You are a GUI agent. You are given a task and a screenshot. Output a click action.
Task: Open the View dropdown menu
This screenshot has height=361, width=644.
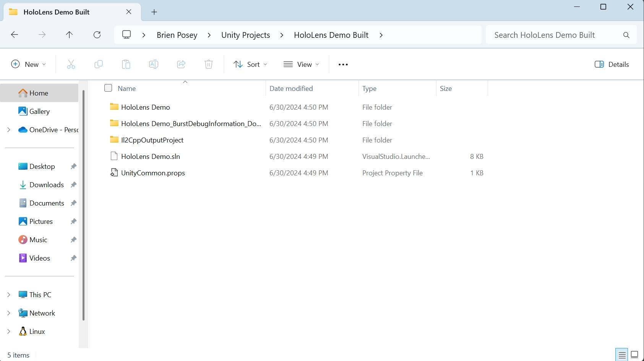click(x=301, y=64)
